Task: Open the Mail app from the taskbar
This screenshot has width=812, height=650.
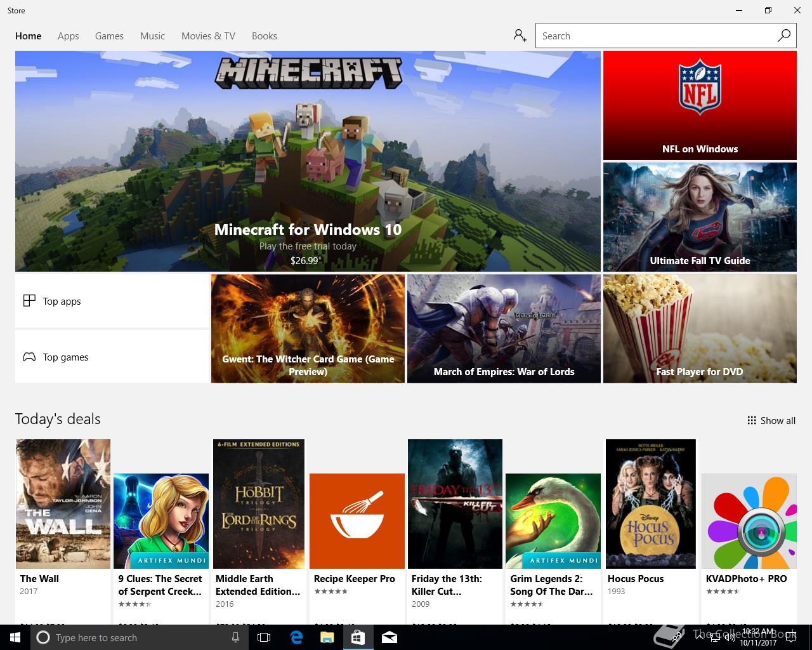Action: click(x=390, y=637)
